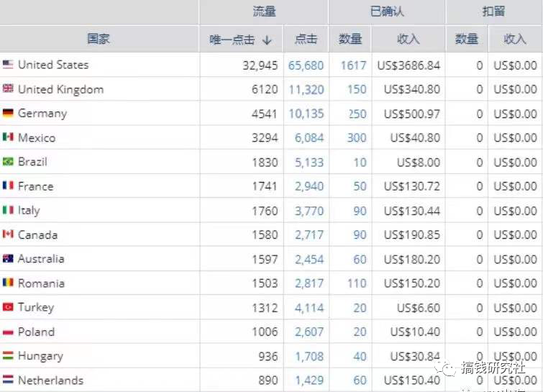The width and height of the screenshot is (543, 392).
Task: Click the Netherlands flag icon
Action: click(8, 380)
